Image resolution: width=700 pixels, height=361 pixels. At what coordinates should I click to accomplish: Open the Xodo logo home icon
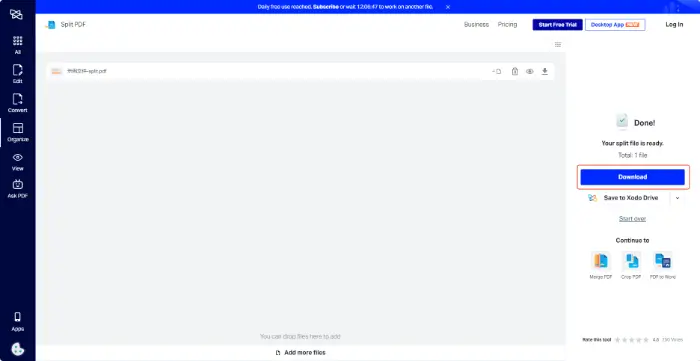[17, 14]
